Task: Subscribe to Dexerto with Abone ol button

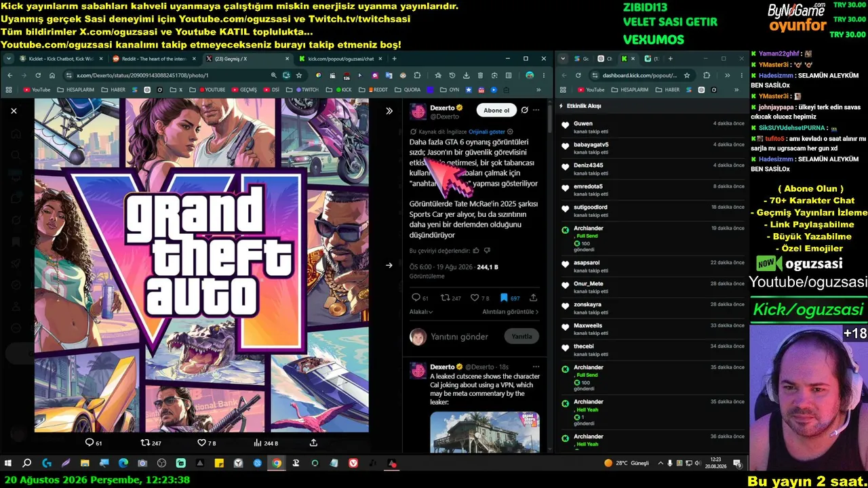Action: [x=496, y=110]
